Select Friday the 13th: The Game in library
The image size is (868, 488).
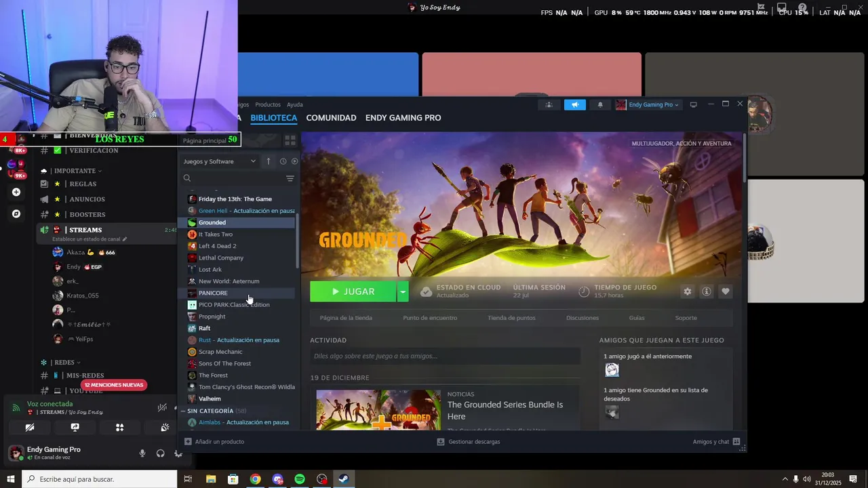(236, 199)
